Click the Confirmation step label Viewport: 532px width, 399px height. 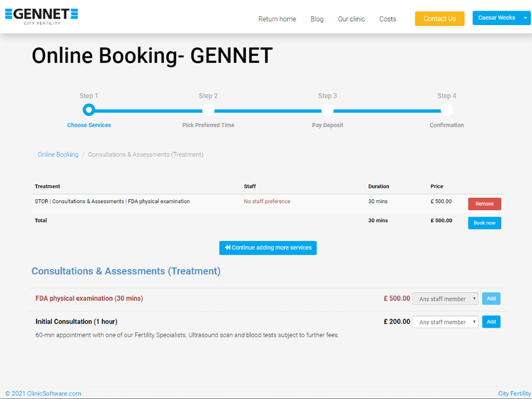[447, 125]
